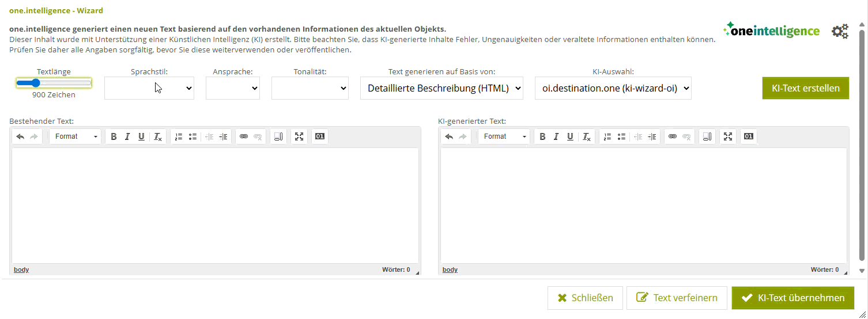Open the gears settings icon near logo
Viewport: 868px width, 319px height.
(x=840, y=32)
